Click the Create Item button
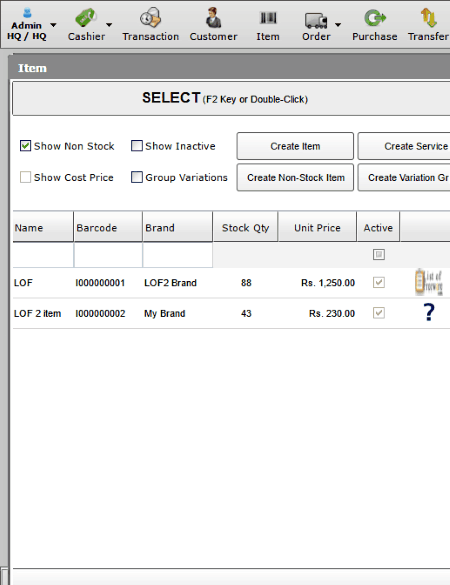Image resolution: width=450 pixels, height=585 pixels. (295, 146)
